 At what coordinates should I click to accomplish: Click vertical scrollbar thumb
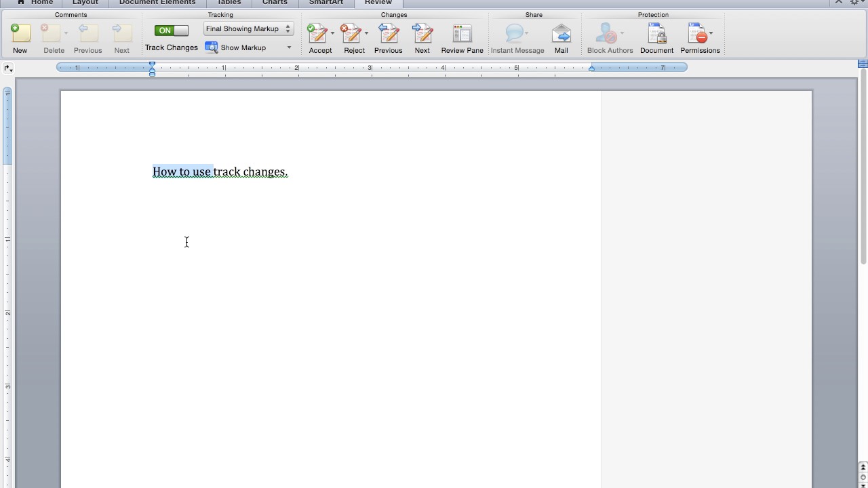tap(863, 166)
